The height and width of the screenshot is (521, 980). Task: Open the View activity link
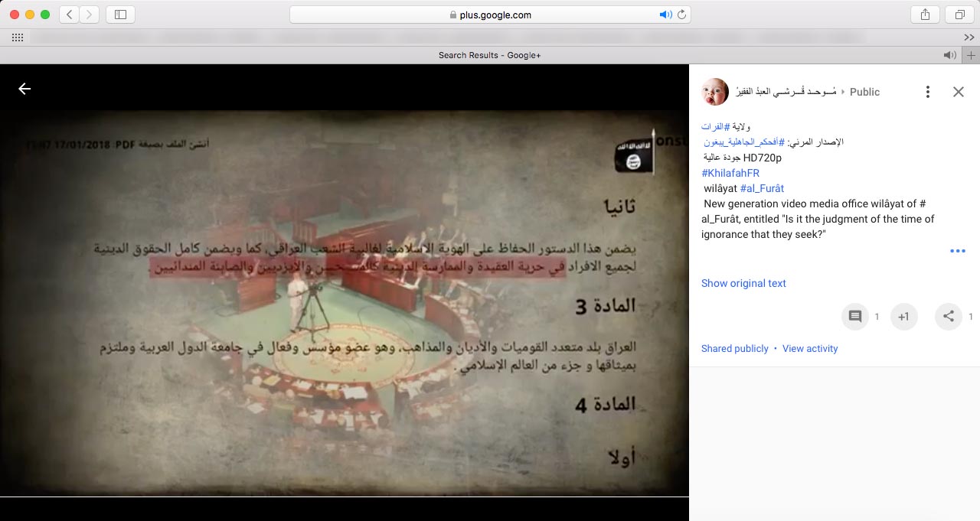click(810, 348)
